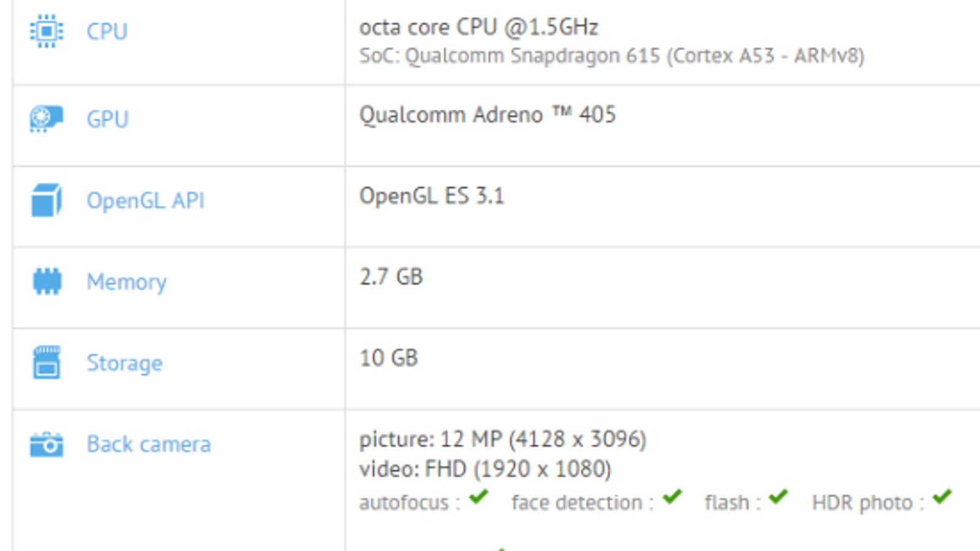980x551 pixels.
Task: Select the OpenGL API label
Action: click(146, 201)
